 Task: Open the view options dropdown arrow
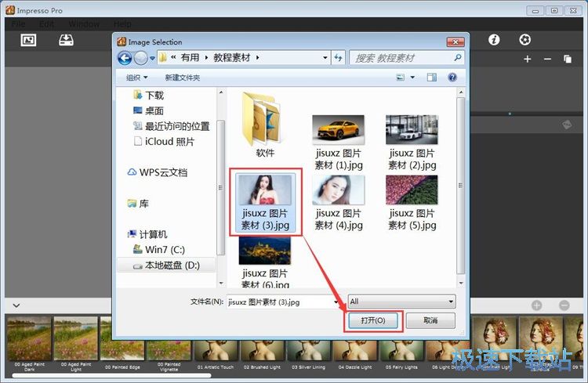pyautogui.click(x=412, y=78)
